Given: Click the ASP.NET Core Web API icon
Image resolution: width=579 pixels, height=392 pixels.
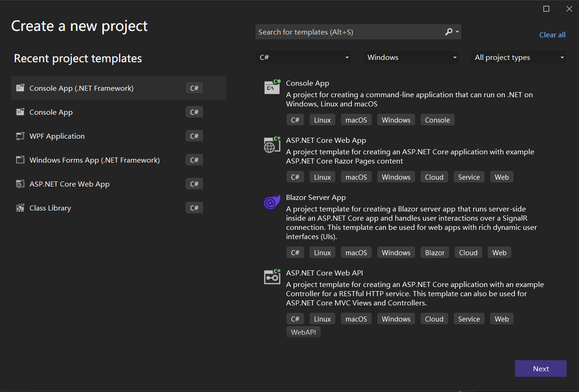Looking at the screenshot, I should coord(272,277).
